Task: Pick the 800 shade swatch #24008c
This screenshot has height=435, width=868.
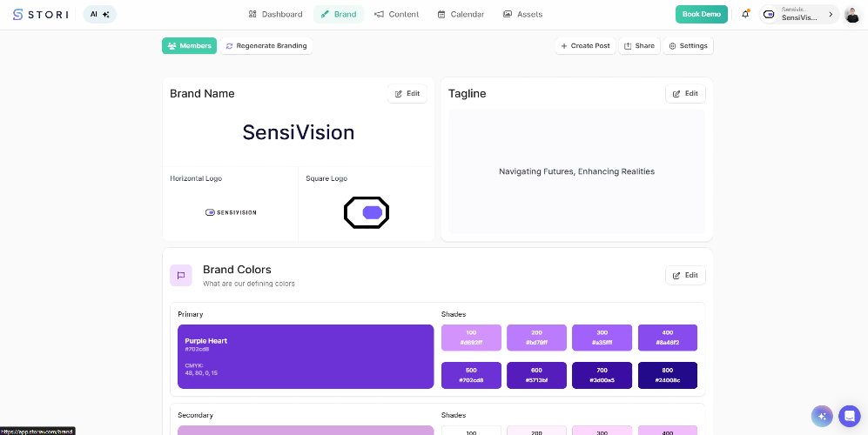Action: click(667, 375)
